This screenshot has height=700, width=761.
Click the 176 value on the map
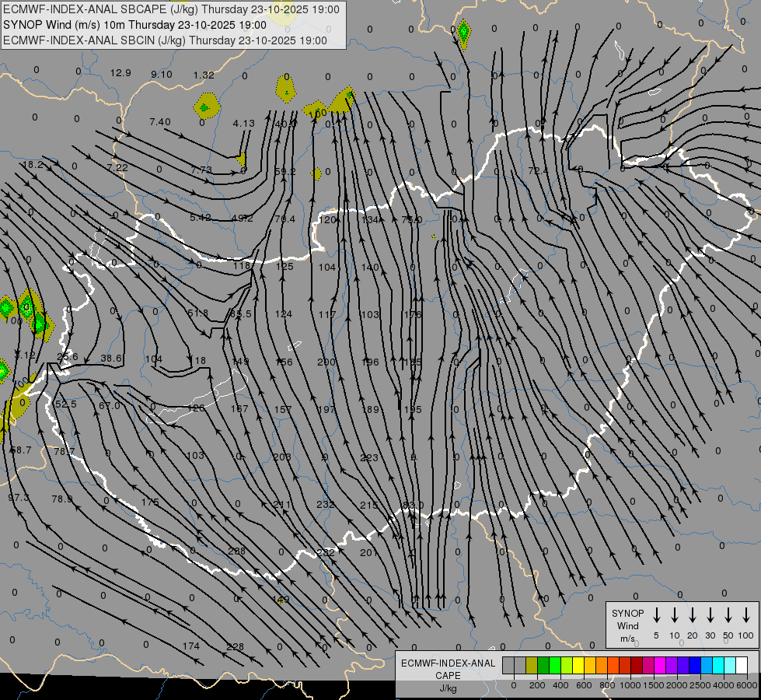(413, 314)
